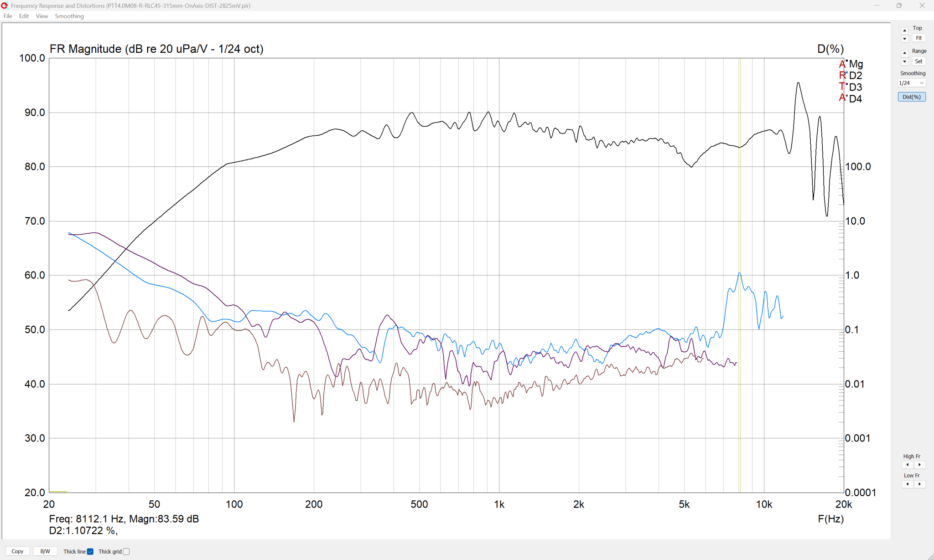934x560 pixels.
Task: Enable the Thick grid checkbox
Action: coord(126,552)
